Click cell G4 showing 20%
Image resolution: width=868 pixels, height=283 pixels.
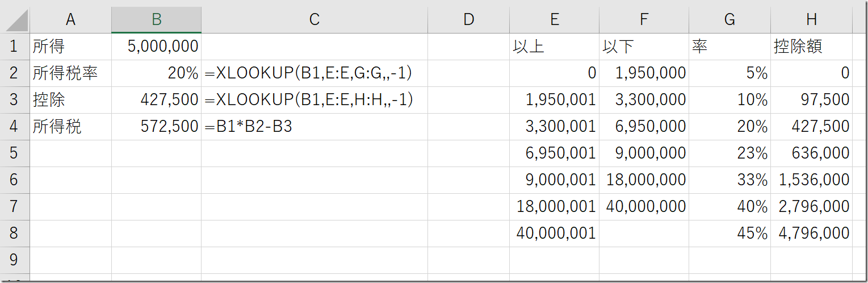729,127
